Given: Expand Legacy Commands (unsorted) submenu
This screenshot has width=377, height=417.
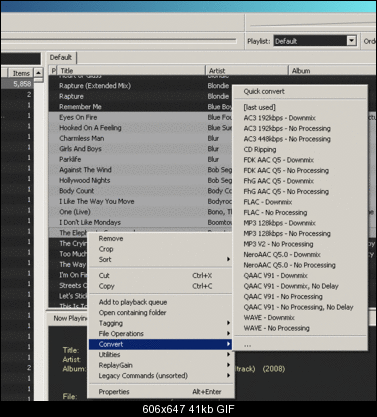Looking at the screenshot, I should click(x=160, y=376).
